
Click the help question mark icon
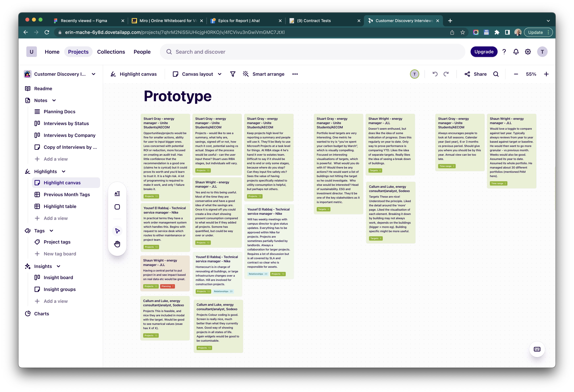point(504,52)
